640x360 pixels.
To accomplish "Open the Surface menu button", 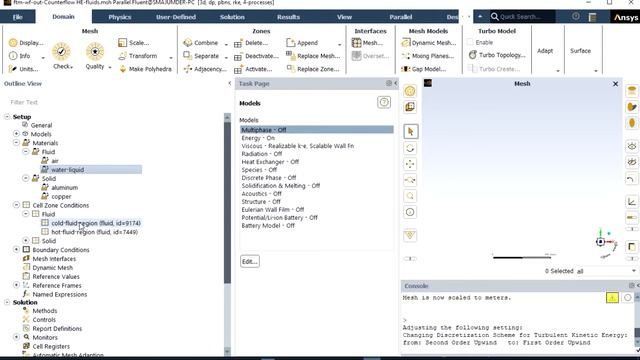I will [x=580, y=51].
